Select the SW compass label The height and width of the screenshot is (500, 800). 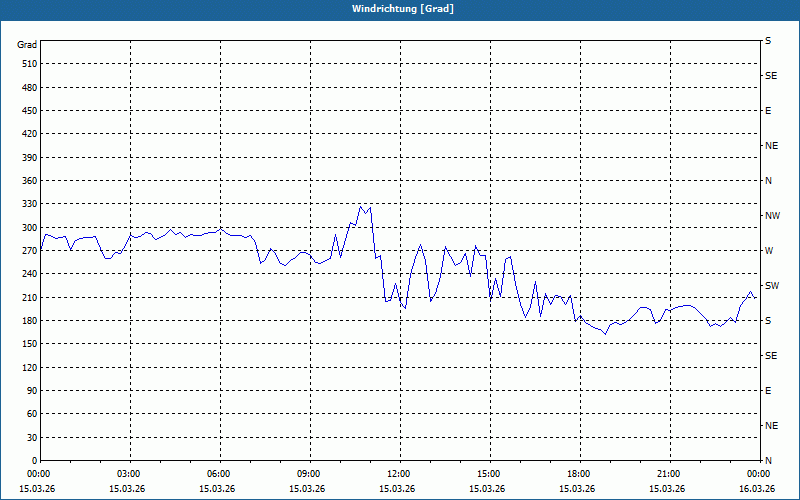point(772,286)
